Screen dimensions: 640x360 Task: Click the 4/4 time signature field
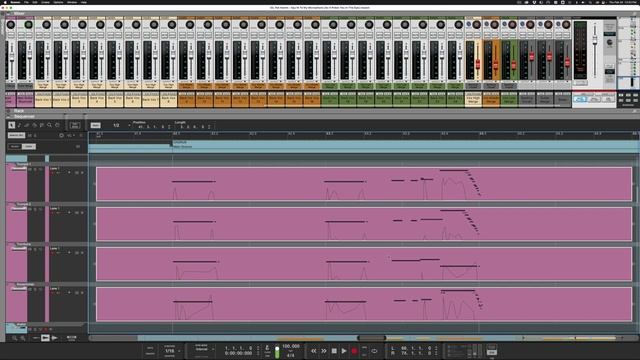coord(291,355)
